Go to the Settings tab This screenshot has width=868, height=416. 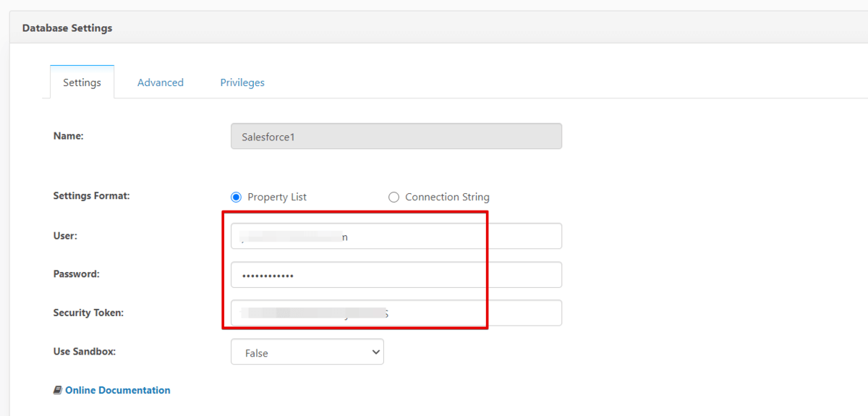pyautogui.click(x=82, y=82)
